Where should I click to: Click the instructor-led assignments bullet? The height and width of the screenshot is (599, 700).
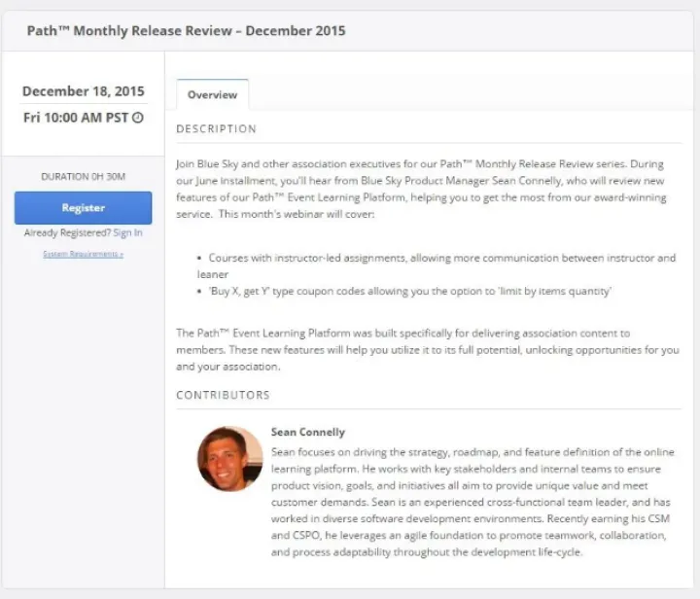click(437, 266)
